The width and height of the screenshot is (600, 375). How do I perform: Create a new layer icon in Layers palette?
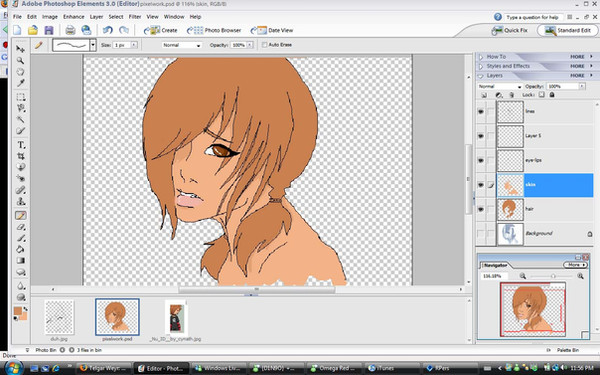[484, 95]
